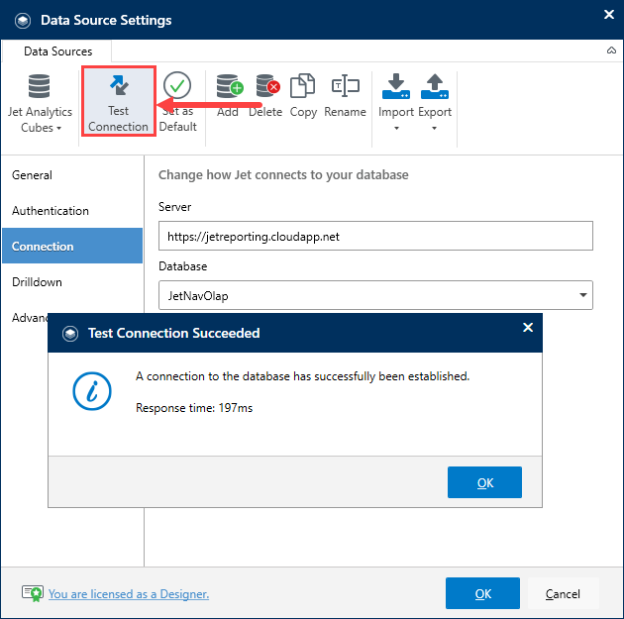
Task: Rename the data source
Action: (x=345, y=96)
